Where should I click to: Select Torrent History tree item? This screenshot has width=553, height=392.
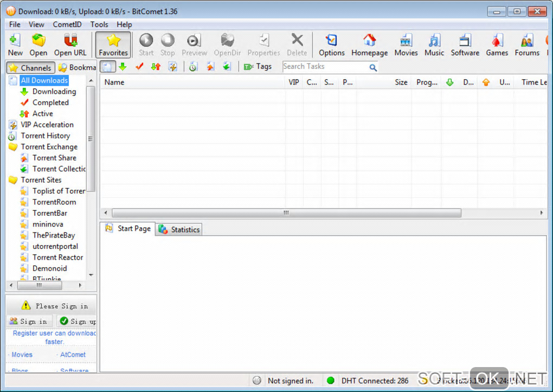click(45, 136)
